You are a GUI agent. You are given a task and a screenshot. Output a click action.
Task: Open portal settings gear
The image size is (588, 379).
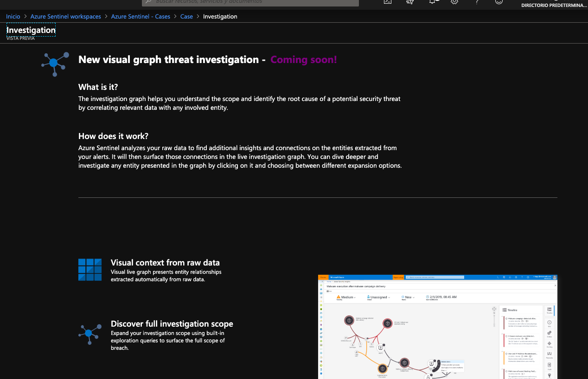click(x=454, y=2)
